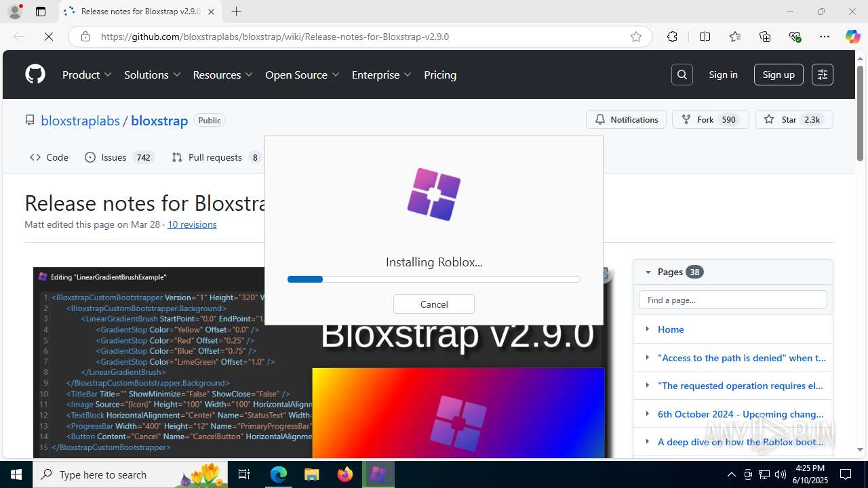Open the bloxstrap repository link
The width and height of the screenshot is (868, 488).
(x=159, y=121)
